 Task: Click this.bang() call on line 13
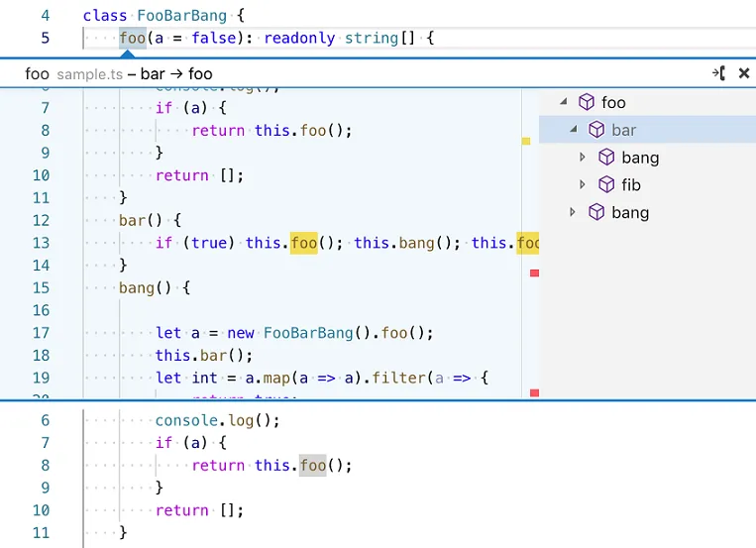[407, 243]
